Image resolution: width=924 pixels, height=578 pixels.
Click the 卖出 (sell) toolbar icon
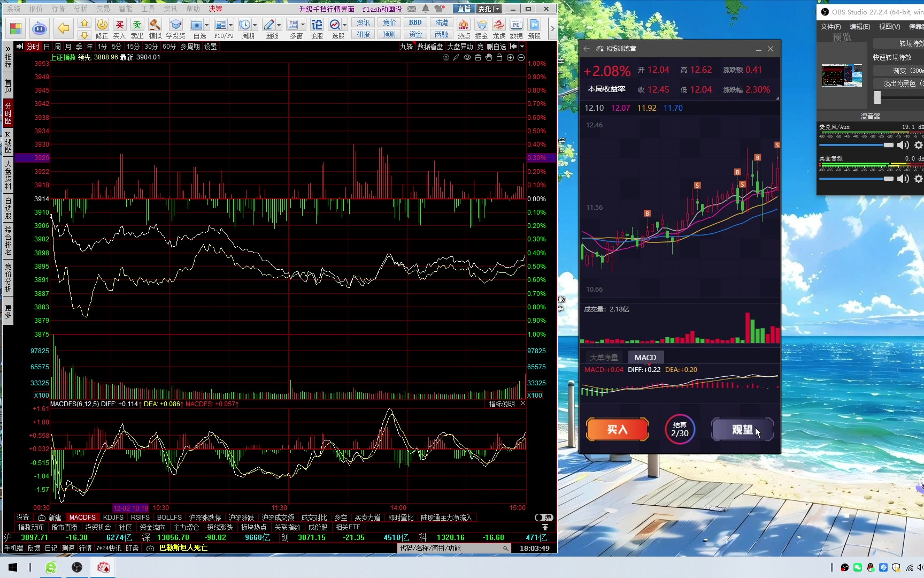(x=137, y=28)
